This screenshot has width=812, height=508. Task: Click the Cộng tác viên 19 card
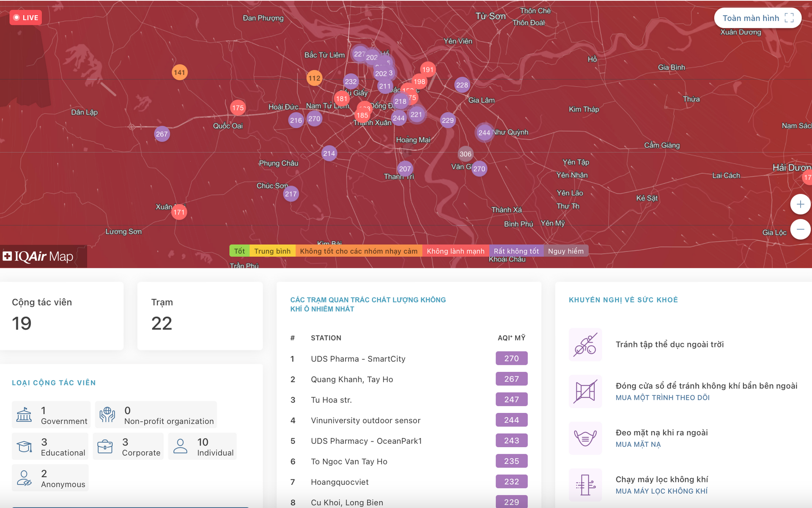[62, 316]
